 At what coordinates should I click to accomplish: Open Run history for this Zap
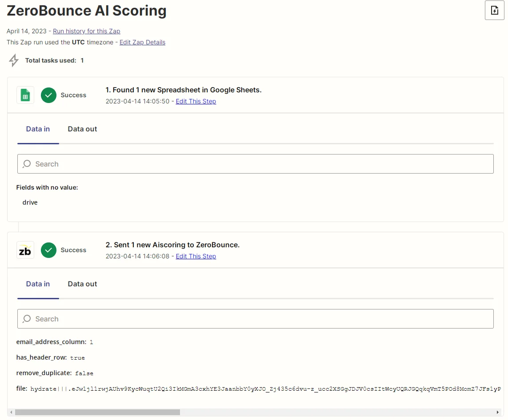click(86, 31)
